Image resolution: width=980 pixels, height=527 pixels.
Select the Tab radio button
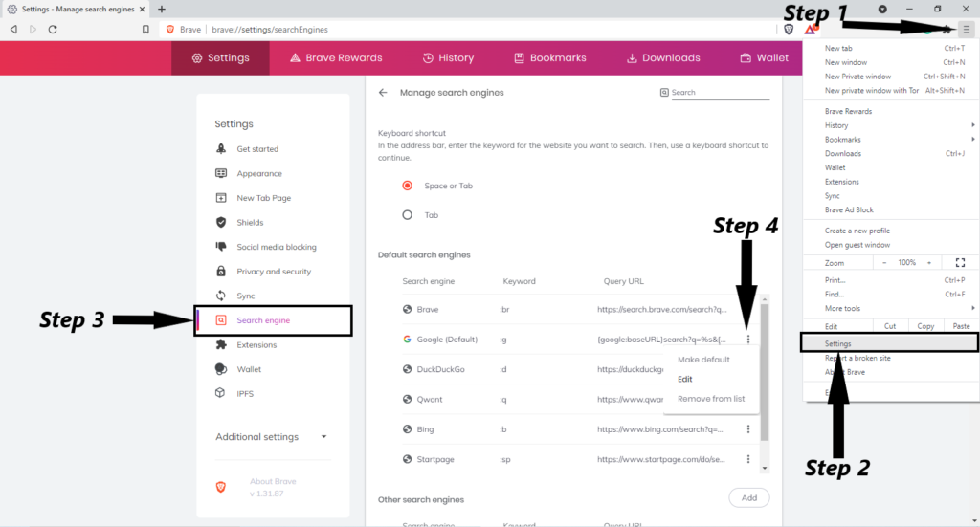pos(408,215)
